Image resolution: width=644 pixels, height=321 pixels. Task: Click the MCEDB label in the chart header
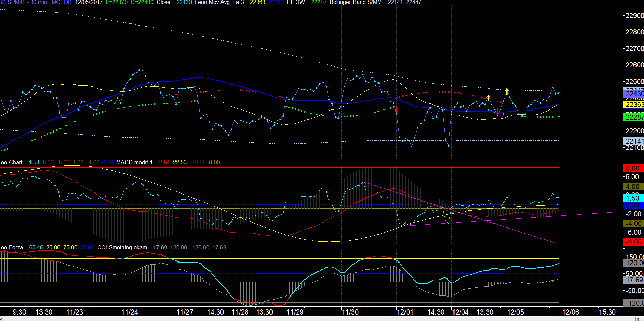(x=62, y=2)
